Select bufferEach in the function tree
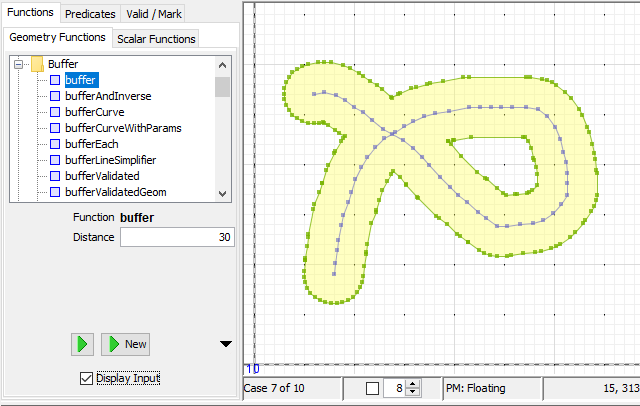The height and width of the screenshot is (406, 640). 92,144
